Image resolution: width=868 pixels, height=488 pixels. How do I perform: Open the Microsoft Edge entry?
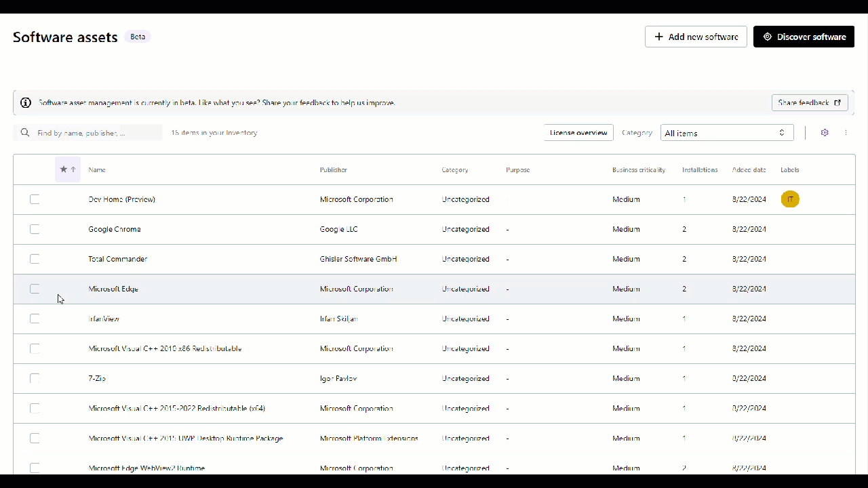coord(113,289)
